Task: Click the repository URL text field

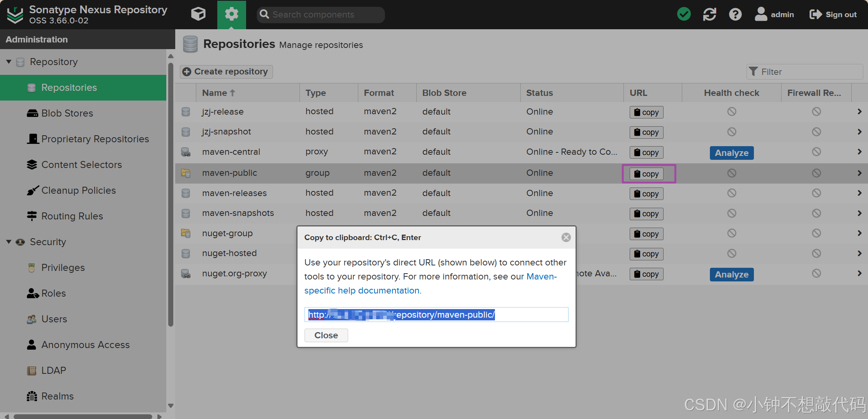Action: pyautogui.click(x=436, y=315)
